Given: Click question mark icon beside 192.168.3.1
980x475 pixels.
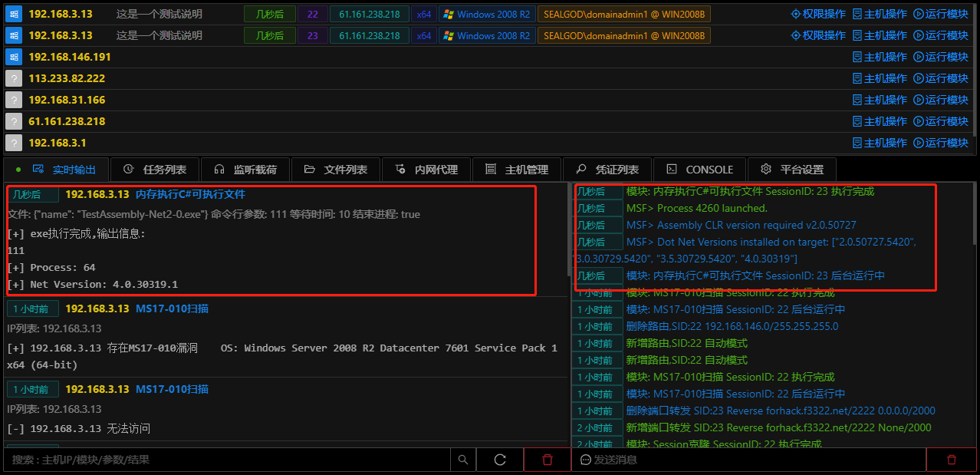Looking at the screenshot, I should (x=13, y=143).
